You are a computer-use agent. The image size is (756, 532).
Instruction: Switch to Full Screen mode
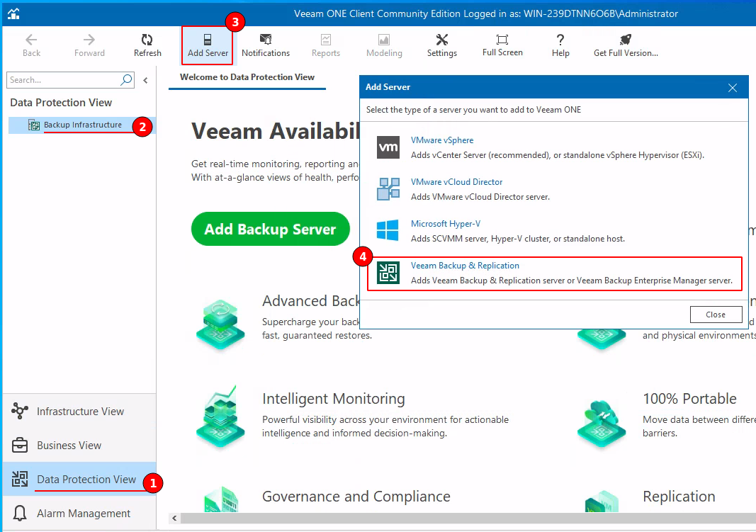502,45
